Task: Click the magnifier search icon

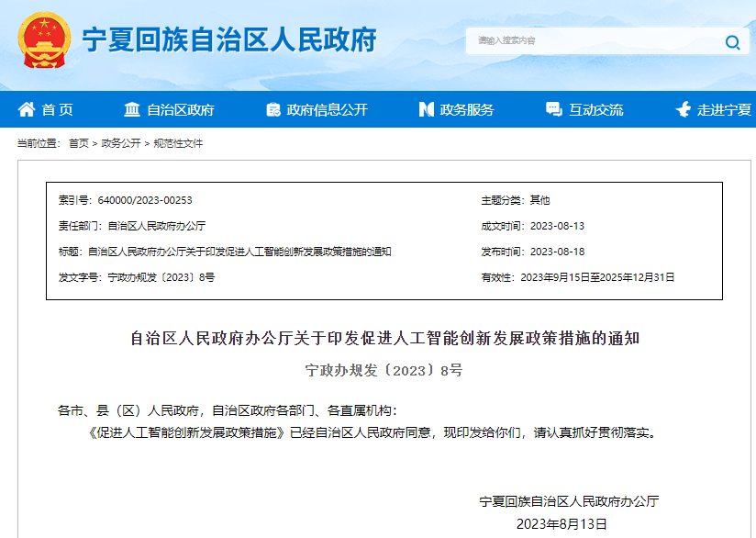Action: [x=731, y=41]
